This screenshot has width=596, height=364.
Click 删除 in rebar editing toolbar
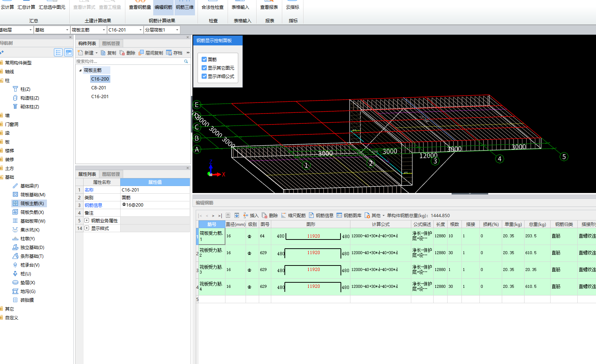(x=270, y=215)
